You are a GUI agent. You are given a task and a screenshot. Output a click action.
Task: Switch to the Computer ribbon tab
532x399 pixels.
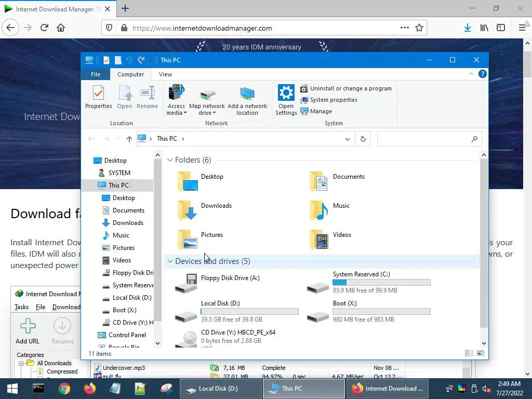(x=130, y=74)
